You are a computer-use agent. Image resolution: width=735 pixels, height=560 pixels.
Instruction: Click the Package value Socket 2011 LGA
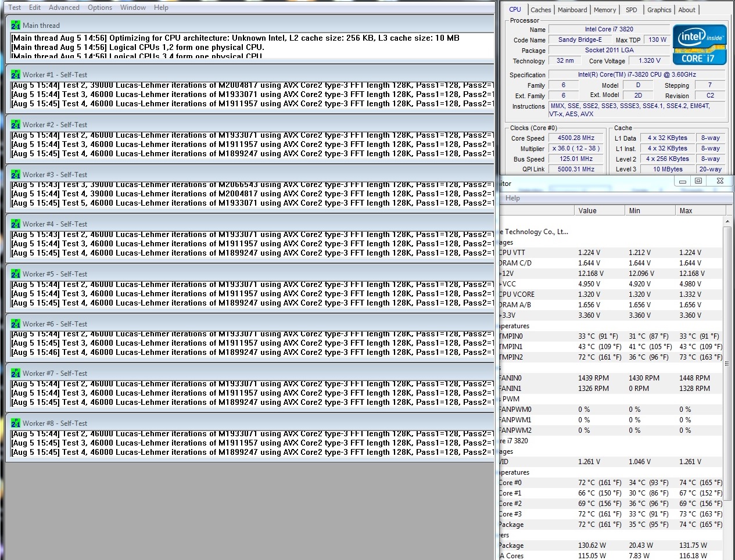(x=609, y=50)
